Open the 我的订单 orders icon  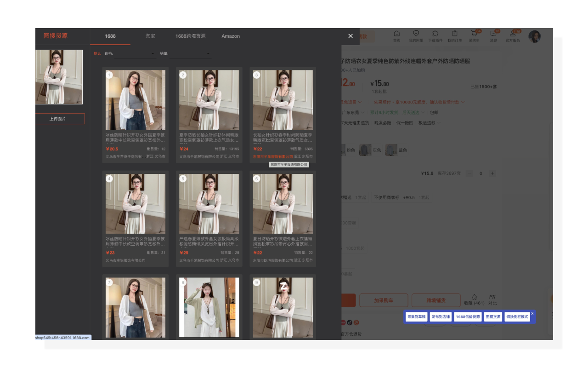tap(454, 36)
